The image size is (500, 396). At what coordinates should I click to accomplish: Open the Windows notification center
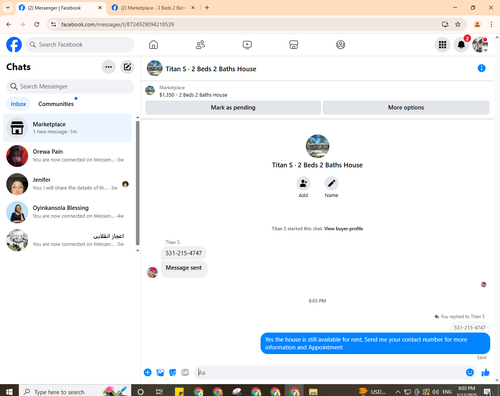click(x=487, y=392)
